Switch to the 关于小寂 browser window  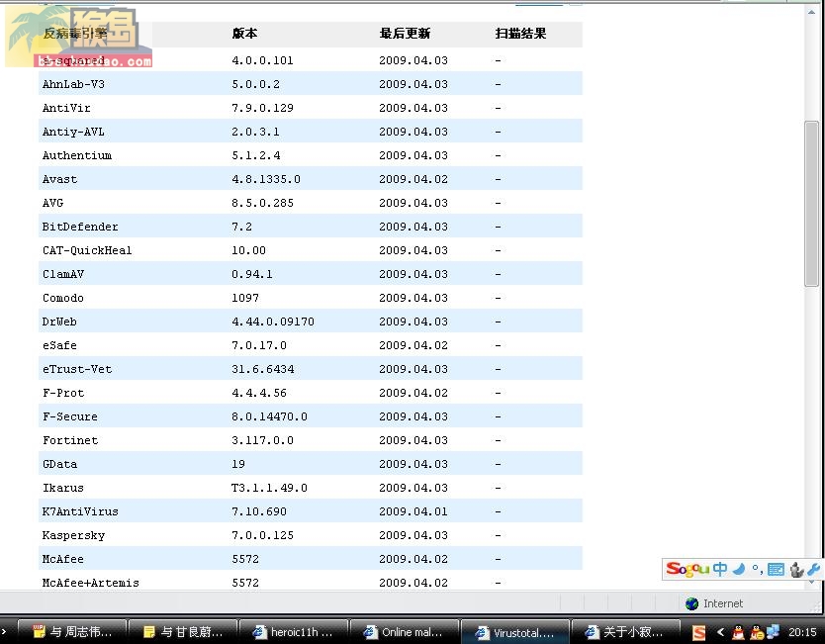(625, 632)
